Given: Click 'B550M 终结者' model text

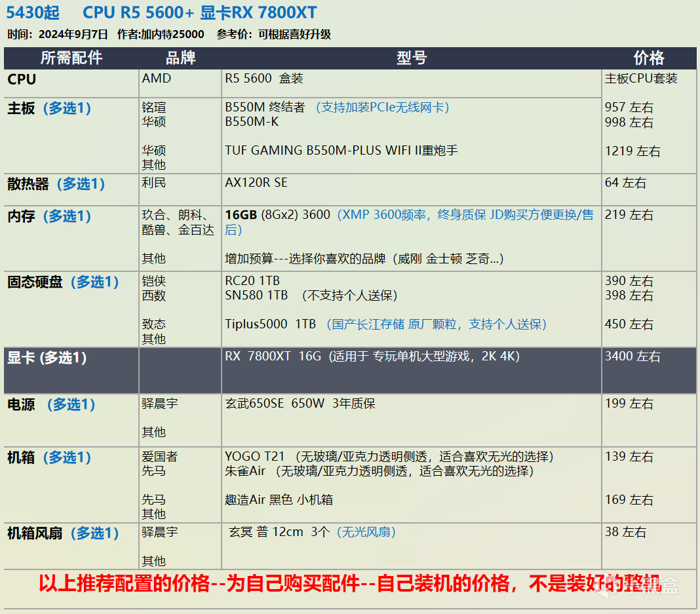Looking at the screenshot, I should tap(265, 107).
